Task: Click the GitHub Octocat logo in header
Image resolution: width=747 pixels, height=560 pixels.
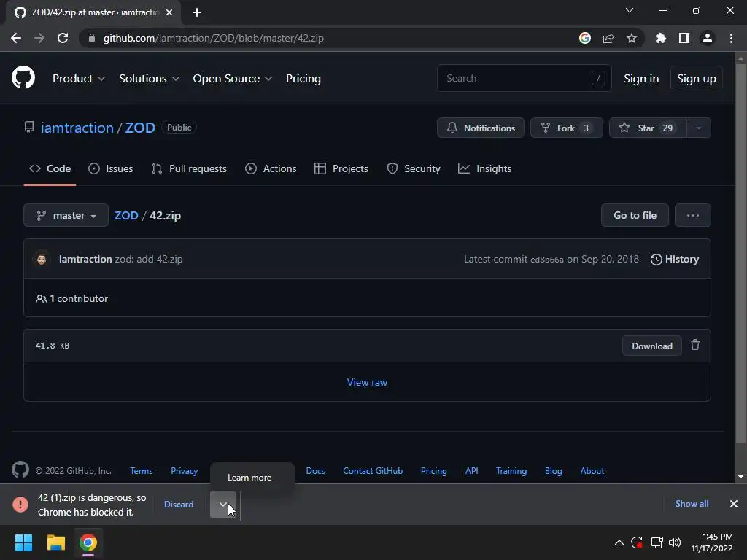Action: point(23,78)
